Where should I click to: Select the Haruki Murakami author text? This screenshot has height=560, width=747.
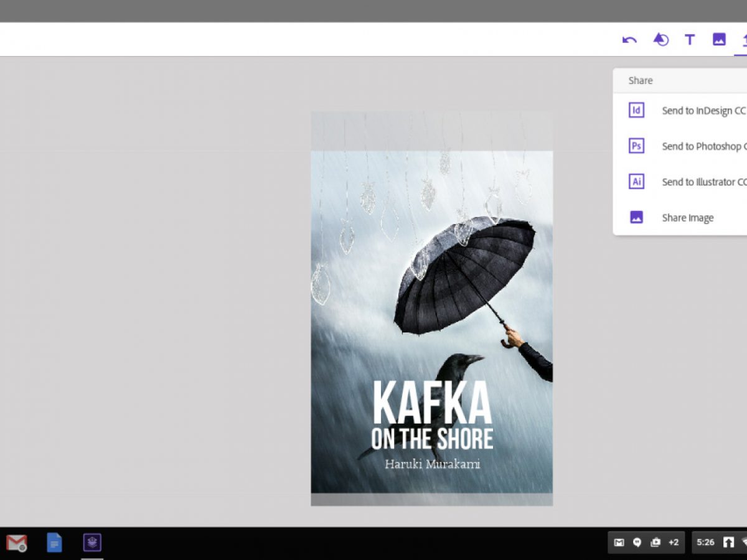pos(432,464)
